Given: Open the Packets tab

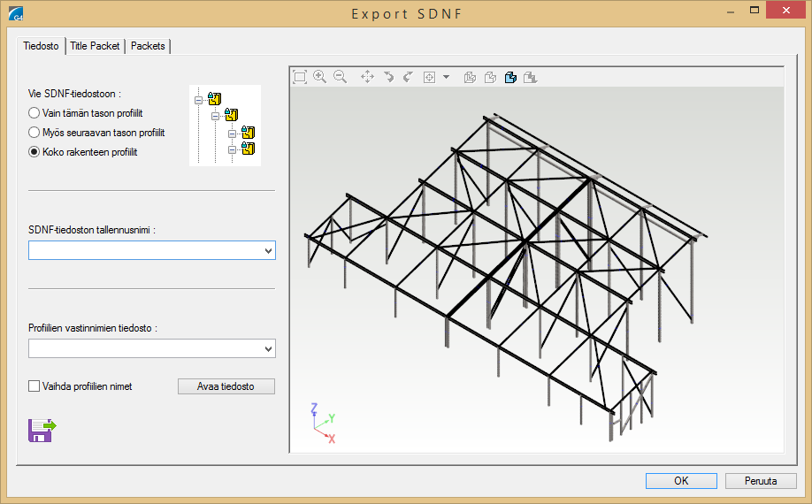Looking at the screenshot, I should 148,46.
